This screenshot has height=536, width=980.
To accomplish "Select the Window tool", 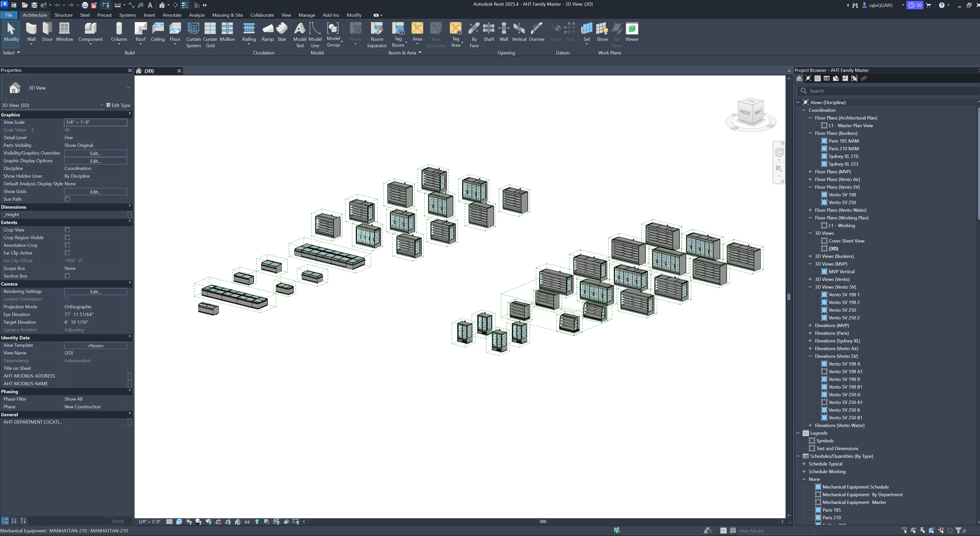I will (64, 32).
